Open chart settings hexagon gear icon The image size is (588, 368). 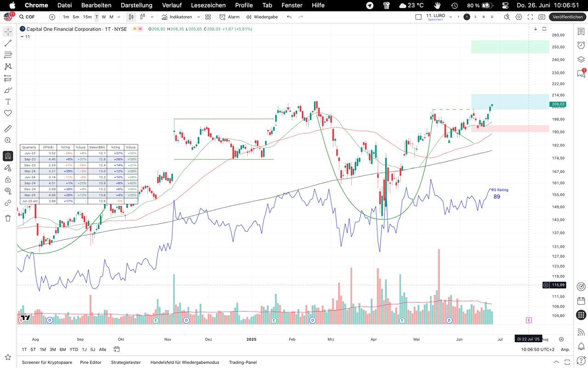519,17
